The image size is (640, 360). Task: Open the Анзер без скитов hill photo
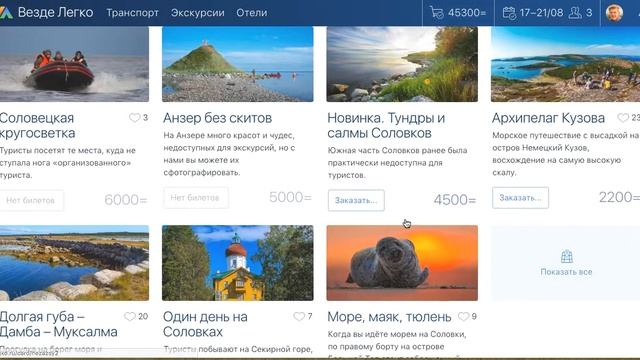(x=238, y=64)
